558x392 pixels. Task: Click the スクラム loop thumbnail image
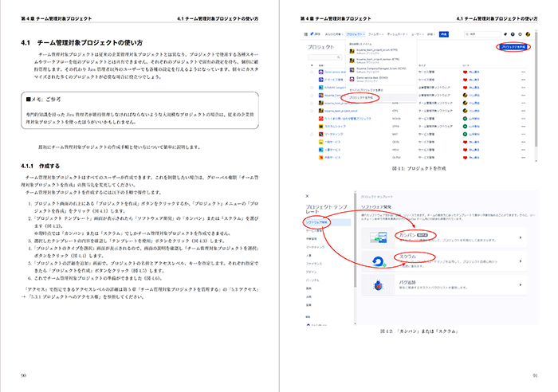tap(379, 262)
